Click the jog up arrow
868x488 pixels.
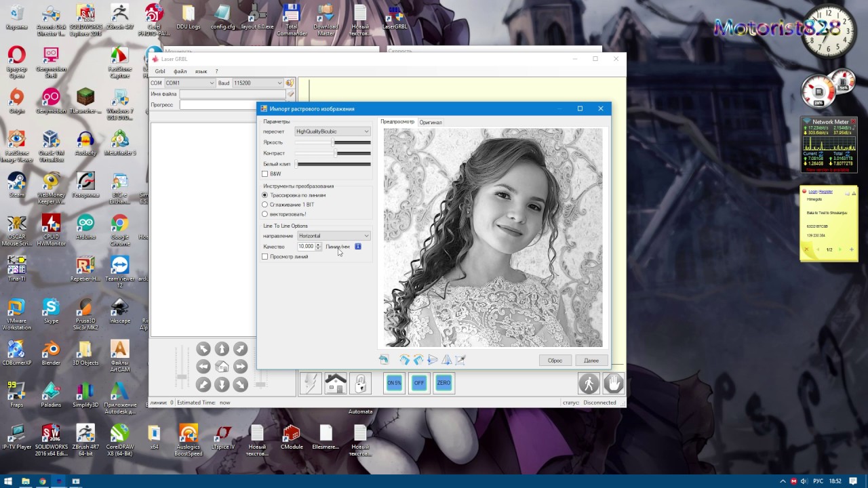point(222,349)
